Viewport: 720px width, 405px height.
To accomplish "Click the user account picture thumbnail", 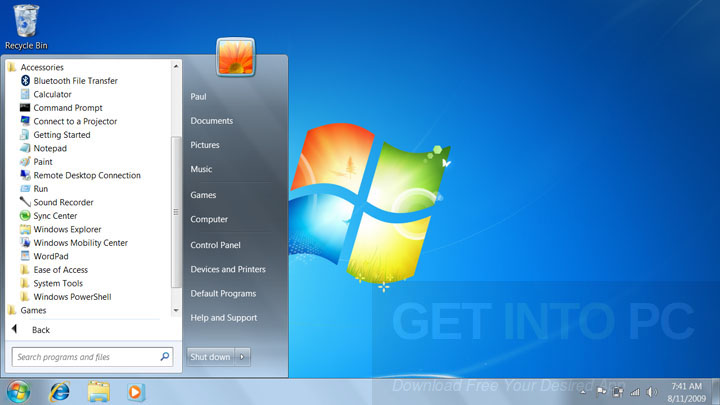I will (x=236, y=57).
